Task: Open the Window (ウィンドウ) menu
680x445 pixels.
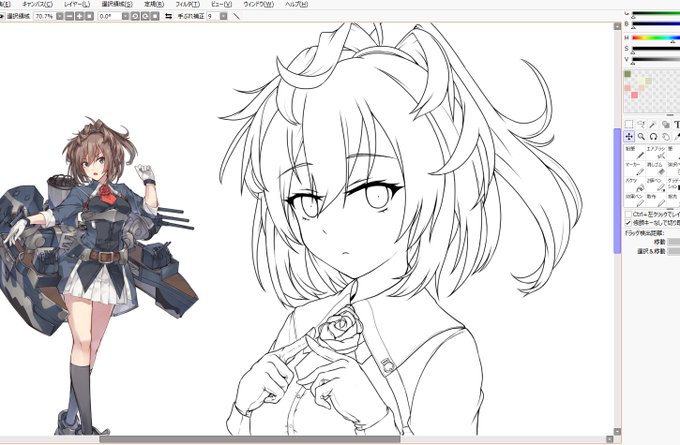Action: click(x=258, y=4)
